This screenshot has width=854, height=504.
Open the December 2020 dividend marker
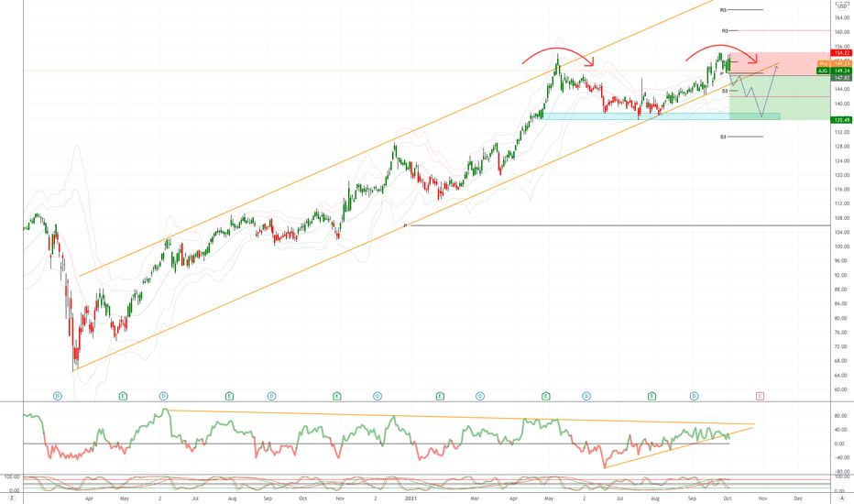pos(378,396)
